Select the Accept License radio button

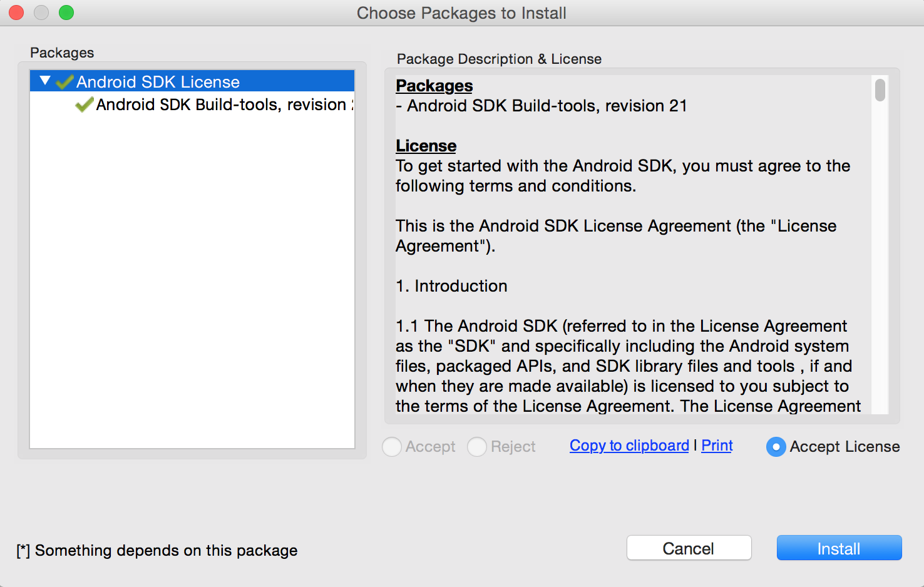(776, 446)
